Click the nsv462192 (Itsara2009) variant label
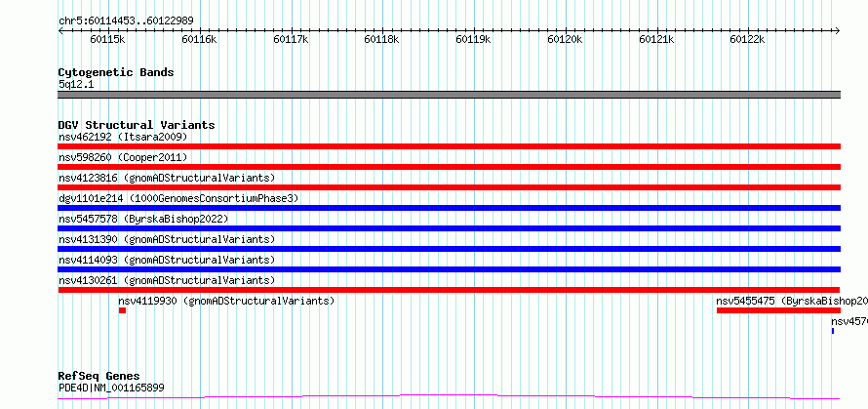 (x=123, y=137)
